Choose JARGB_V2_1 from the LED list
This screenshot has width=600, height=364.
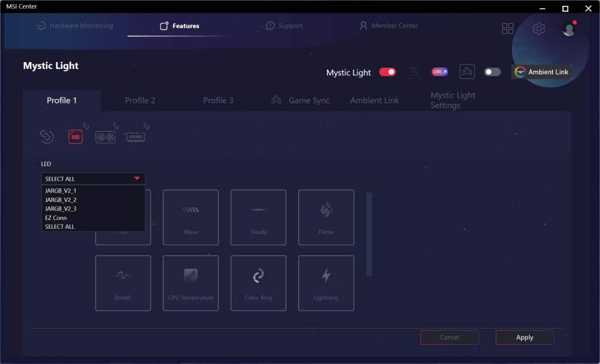point(61,191)
